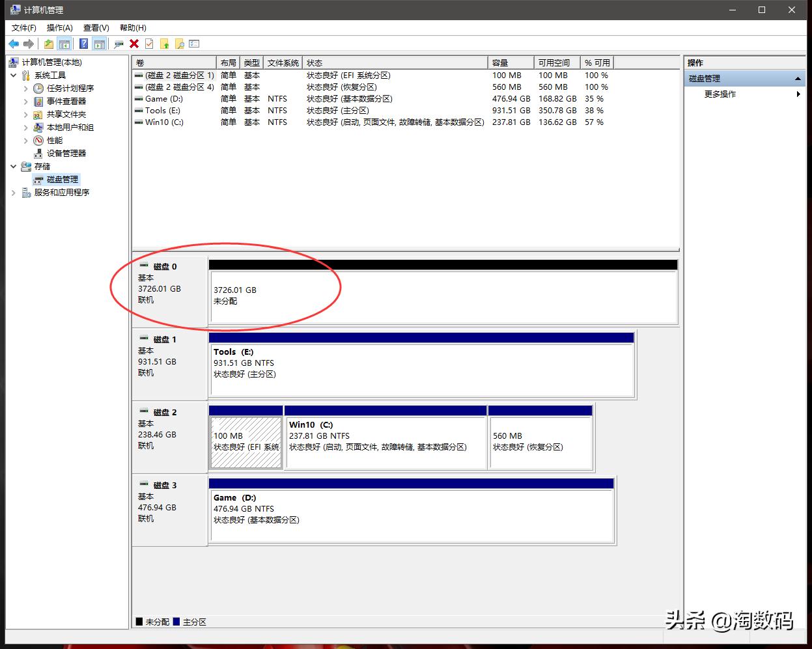Click the 磁盘 3 disk label panel

tap(170, 510)
